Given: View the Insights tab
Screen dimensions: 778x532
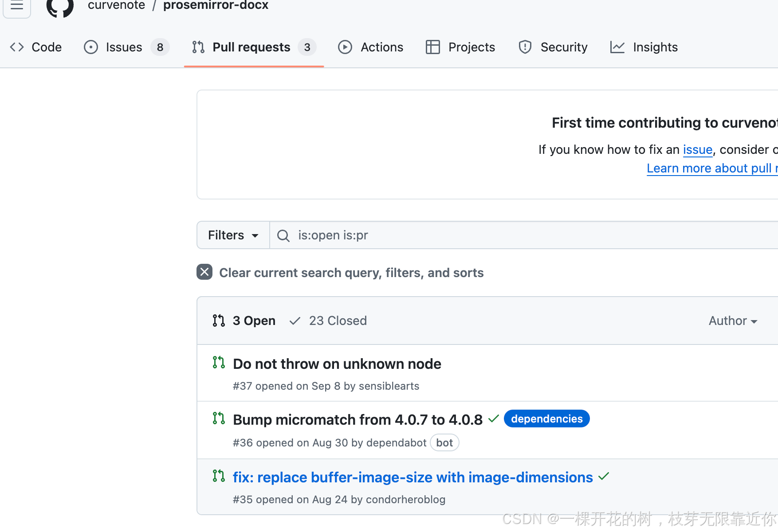Looking at the screenshot, I should pyautogui.click(x=644, y=47).
